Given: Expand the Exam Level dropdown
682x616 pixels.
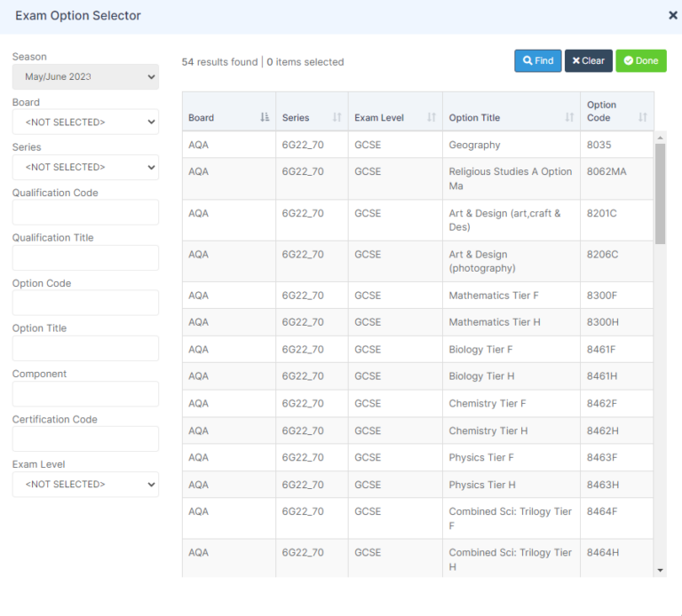Looking at the screenshot, I should pos(85,485).
